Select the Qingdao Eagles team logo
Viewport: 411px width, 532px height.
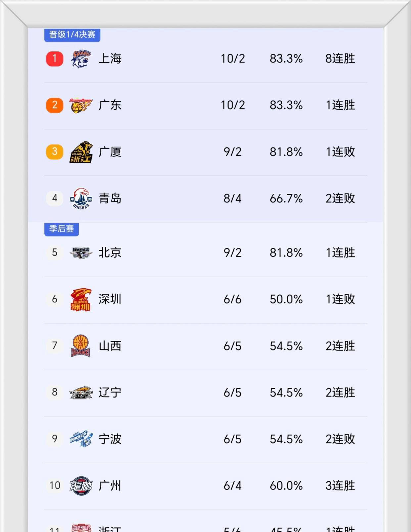(81, 198)
